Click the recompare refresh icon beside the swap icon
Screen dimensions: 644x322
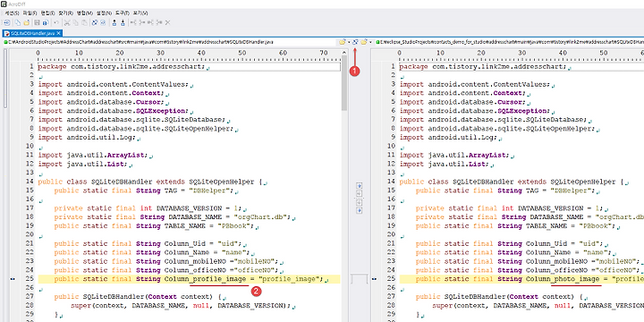point(103,22)
